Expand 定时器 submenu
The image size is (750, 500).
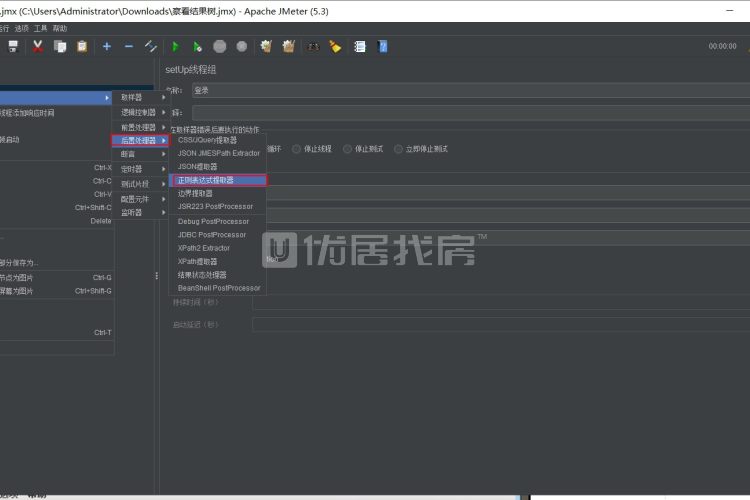141,169
